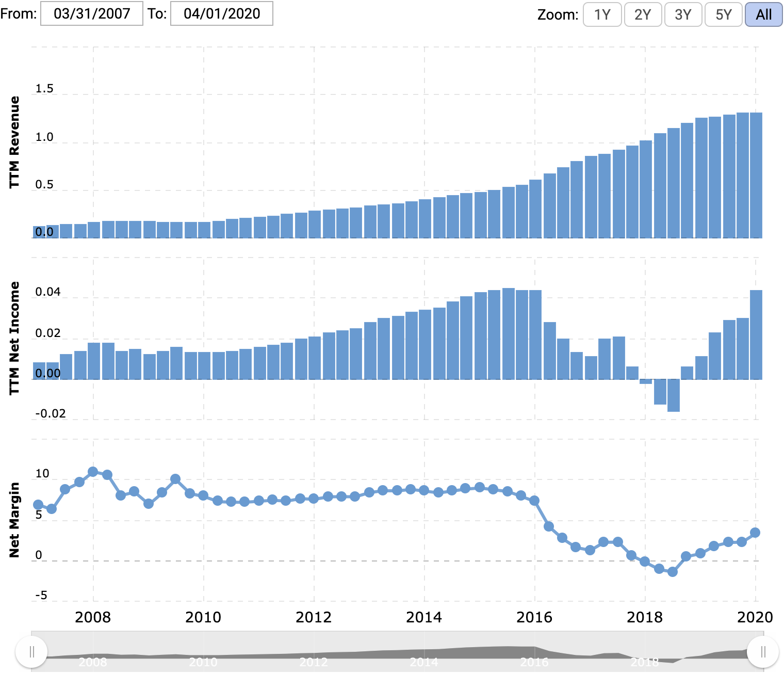Click the TTM Revenue axis title

click(14, 142)
